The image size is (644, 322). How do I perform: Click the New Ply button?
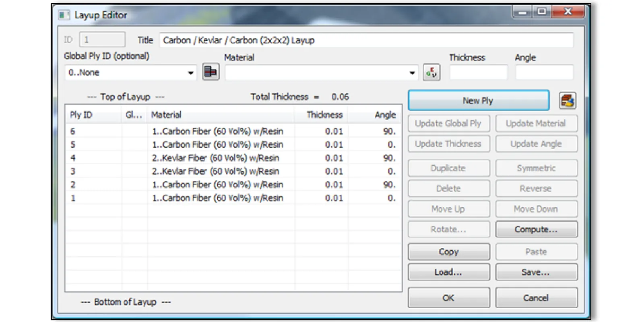tap(479, 100)
